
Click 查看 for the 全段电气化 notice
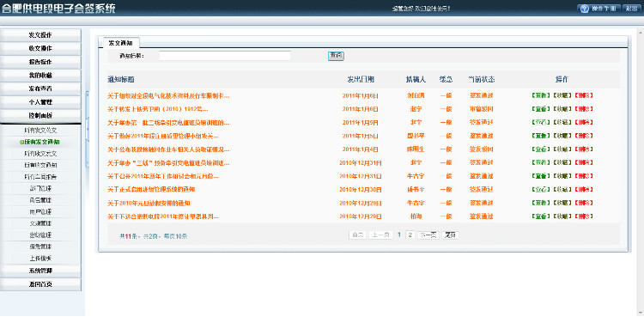click(x=540, y=95)
